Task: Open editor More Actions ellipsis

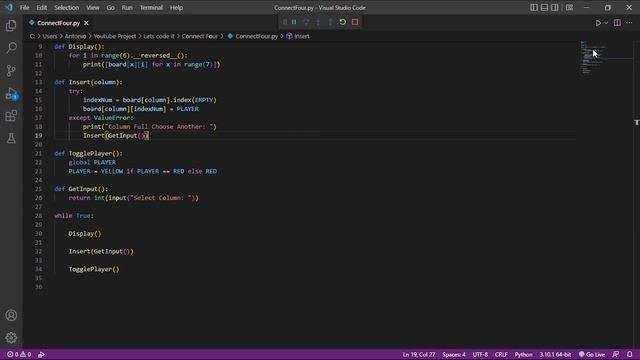Action: (629, 23)
